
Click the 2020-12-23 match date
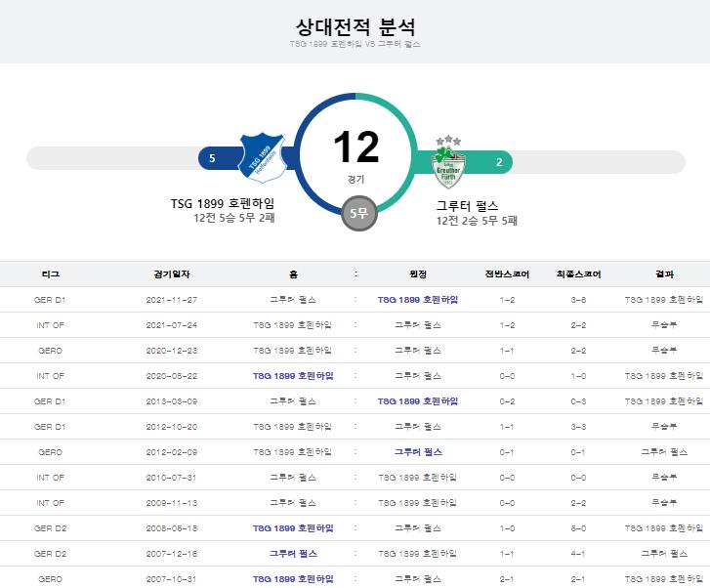point(172,351)
